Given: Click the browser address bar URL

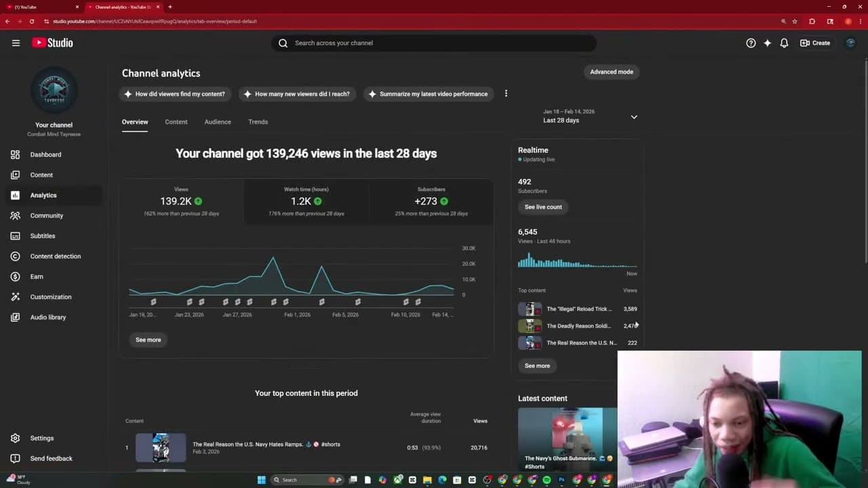Looking at the screenshot, I should (155, 21).
